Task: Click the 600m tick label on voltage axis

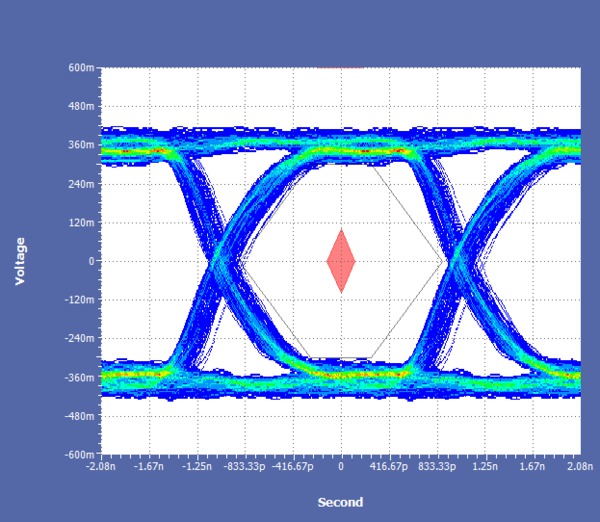Action: (x=82, y=68)
